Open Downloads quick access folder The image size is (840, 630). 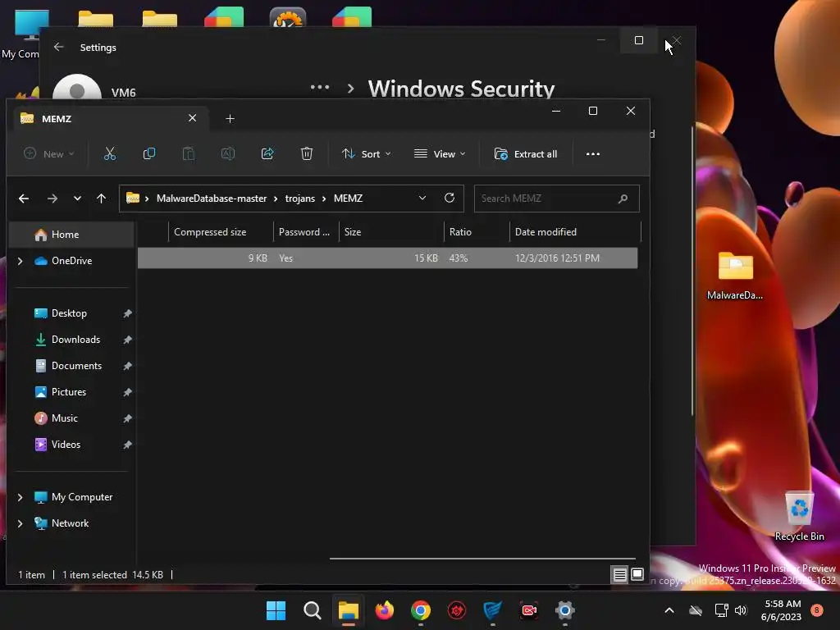75,340
